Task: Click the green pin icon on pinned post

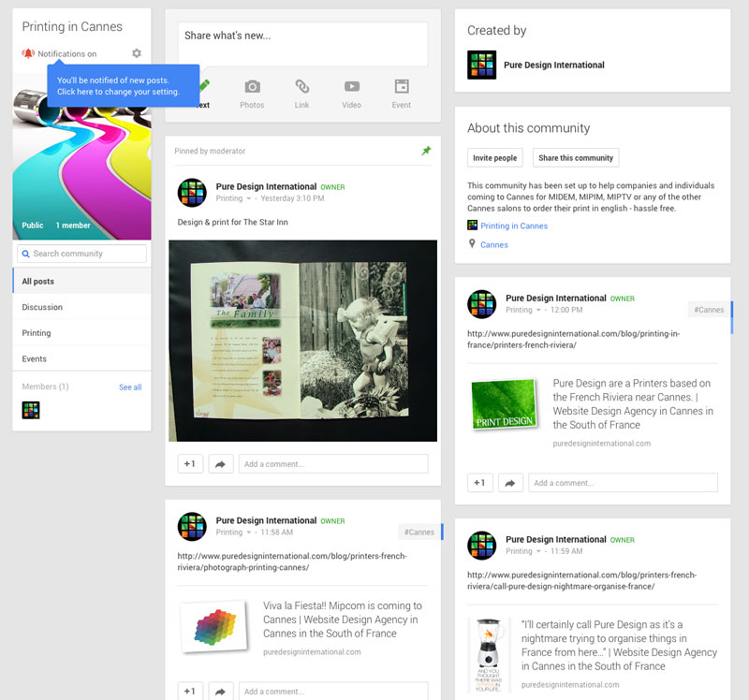Action: click(x=426, y=151)
